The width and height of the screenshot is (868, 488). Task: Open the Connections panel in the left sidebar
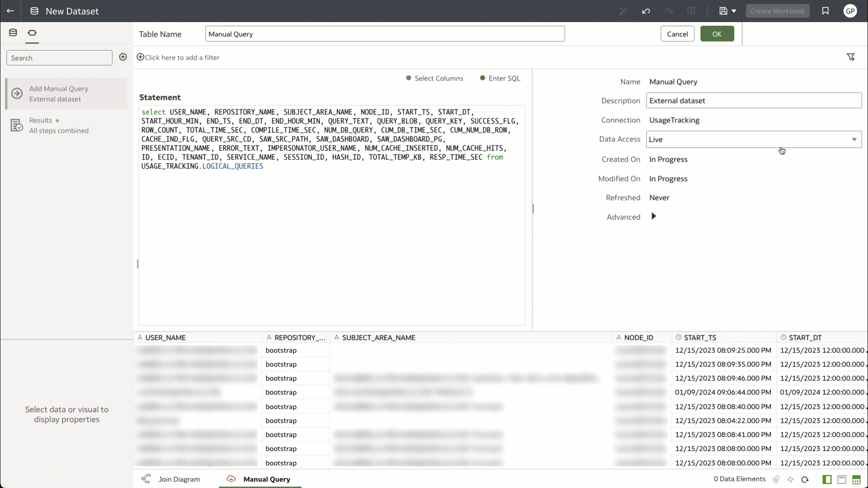point(13,32)
